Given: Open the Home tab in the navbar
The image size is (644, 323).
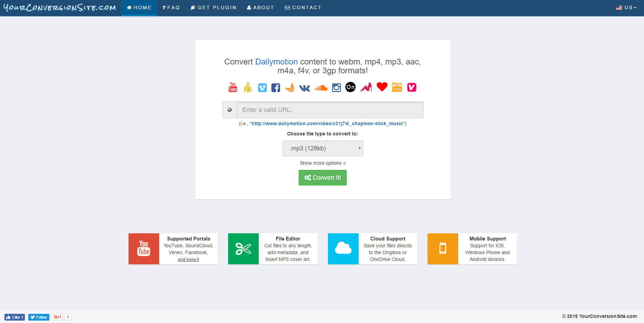Looking at the screenshot, I should pos(139,8).
